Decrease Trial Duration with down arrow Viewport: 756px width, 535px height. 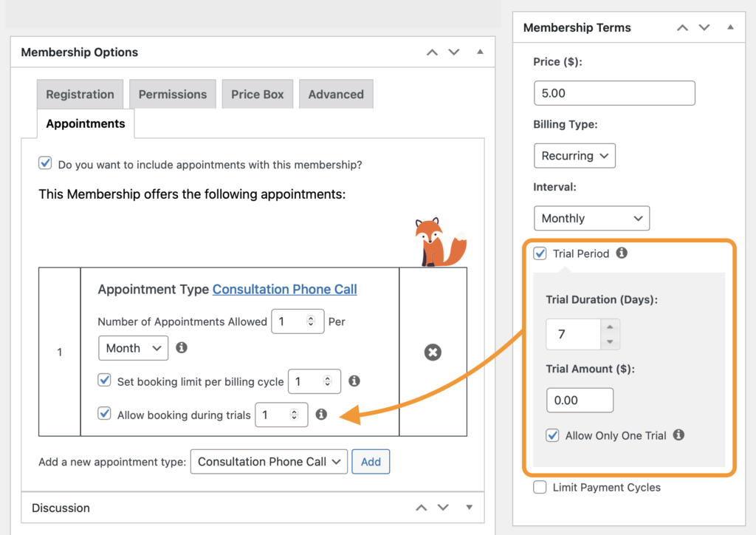pos(610,341)
